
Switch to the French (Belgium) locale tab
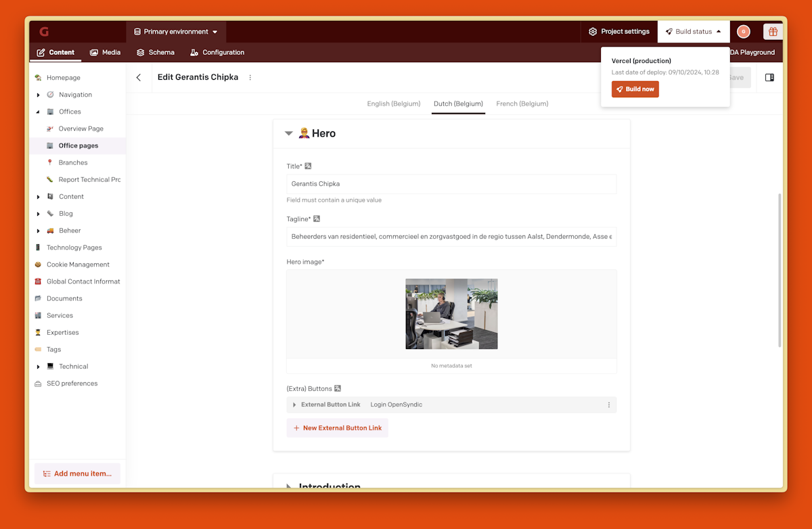point(522,103)
